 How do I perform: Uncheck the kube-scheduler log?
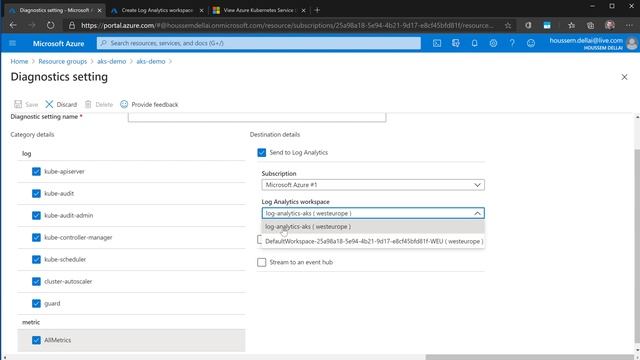[x=36, y=260]
